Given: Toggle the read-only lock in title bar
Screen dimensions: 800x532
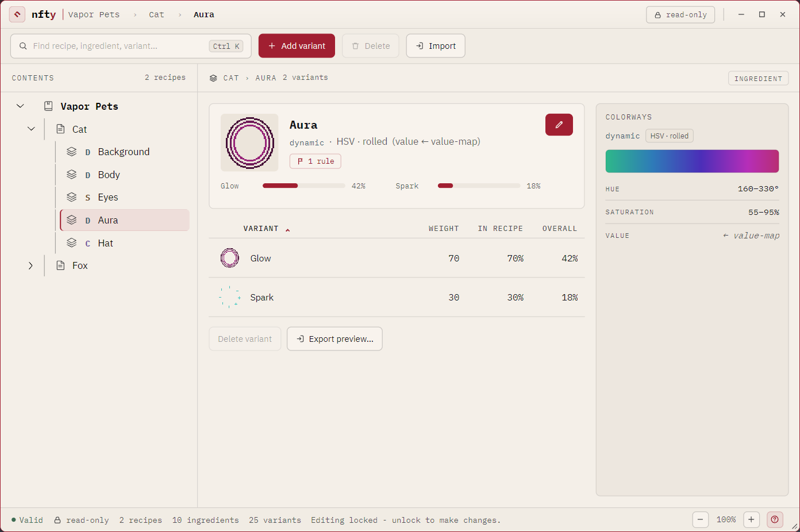Looking at the screenshot, I should point(680,15).
